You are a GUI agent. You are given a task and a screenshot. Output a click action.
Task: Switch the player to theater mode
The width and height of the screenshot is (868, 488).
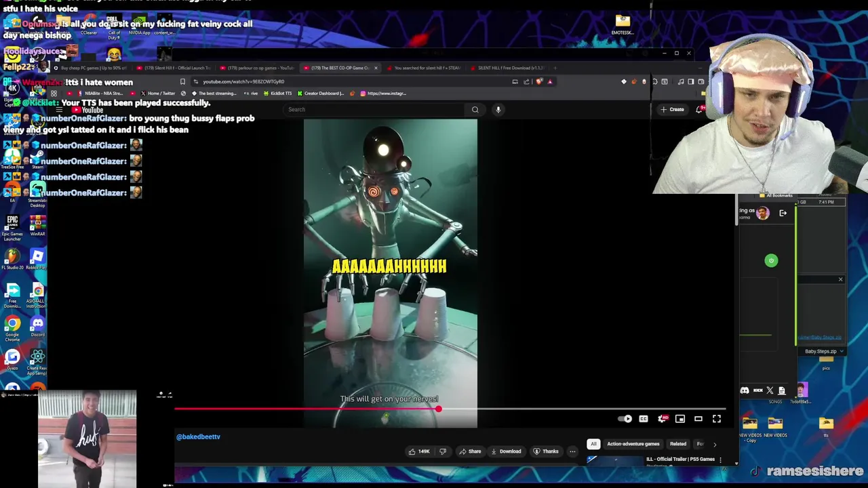click(x=698, y=419)
